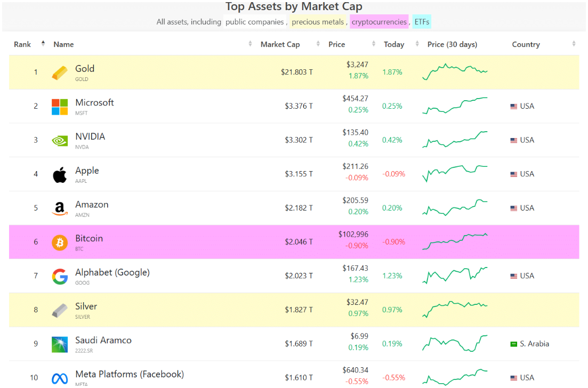Sort by Price using its sort arrows
Screen dimensions: 588x388
(x=374, y=44)
